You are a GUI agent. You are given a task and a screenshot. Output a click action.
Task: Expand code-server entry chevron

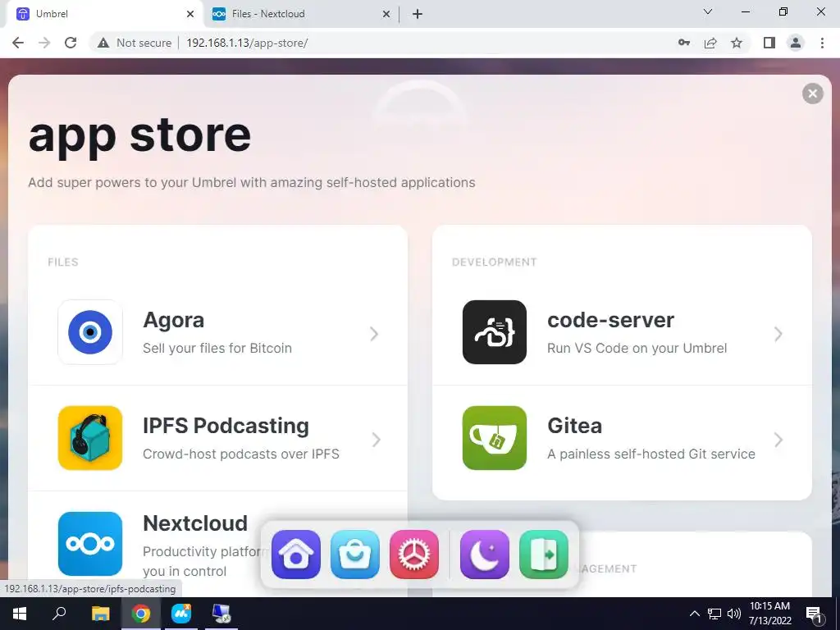pyautogui.click(x=778, y=334)
